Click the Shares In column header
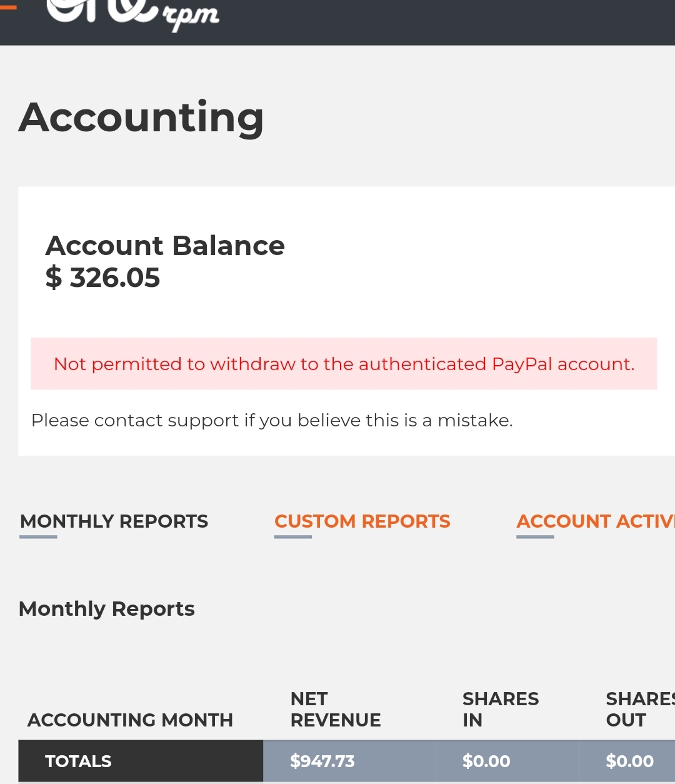The image size is (675, 784). coord(501,710)
